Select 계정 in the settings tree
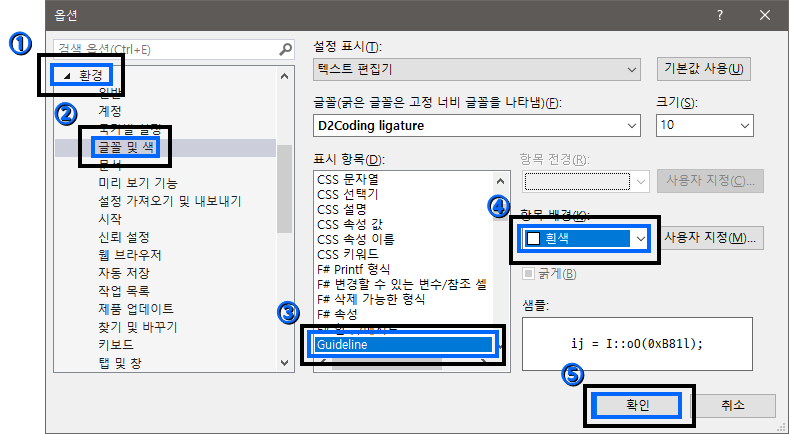Viewport: 789px width, 434px height. [110, 111]
